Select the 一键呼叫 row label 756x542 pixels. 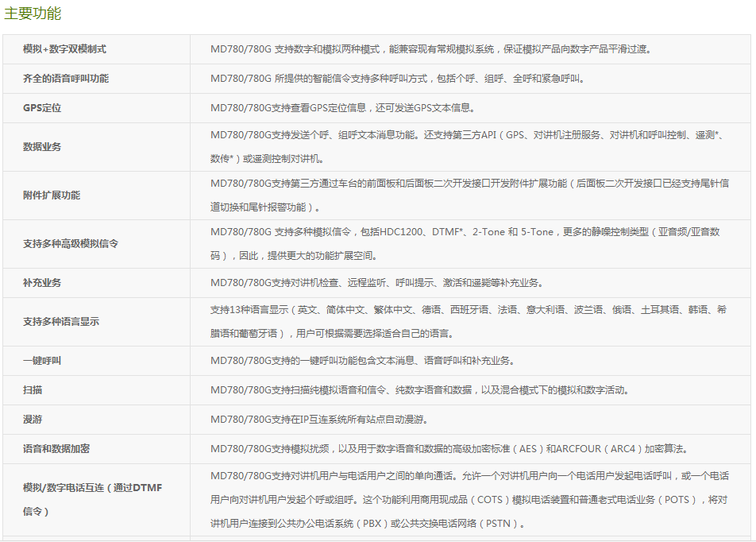[42, 361]
